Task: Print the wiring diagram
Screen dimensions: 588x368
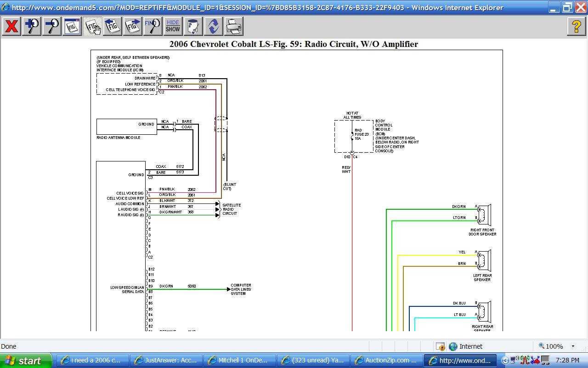Action: (x=233, y=26)
